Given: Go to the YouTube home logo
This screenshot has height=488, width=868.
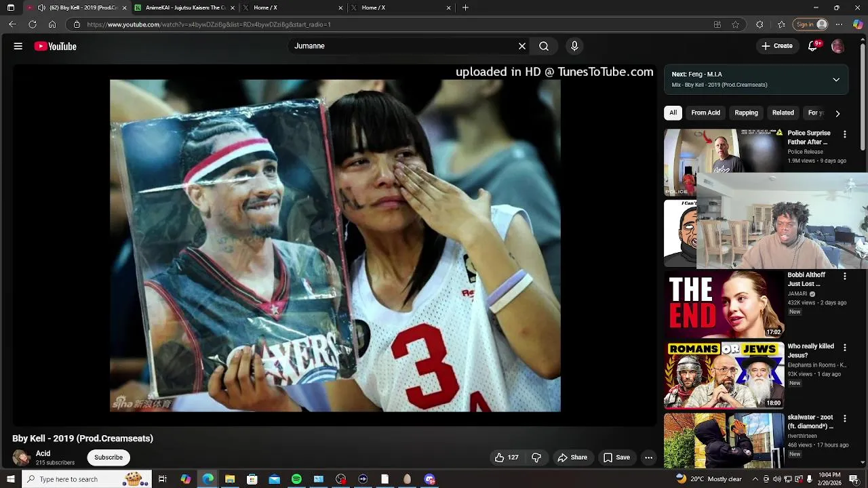Looking at the screenshot, I should [55, 46].
